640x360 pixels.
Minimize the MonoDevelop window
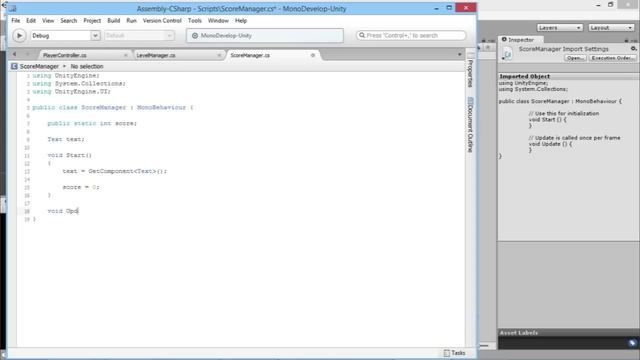(436, 8)
